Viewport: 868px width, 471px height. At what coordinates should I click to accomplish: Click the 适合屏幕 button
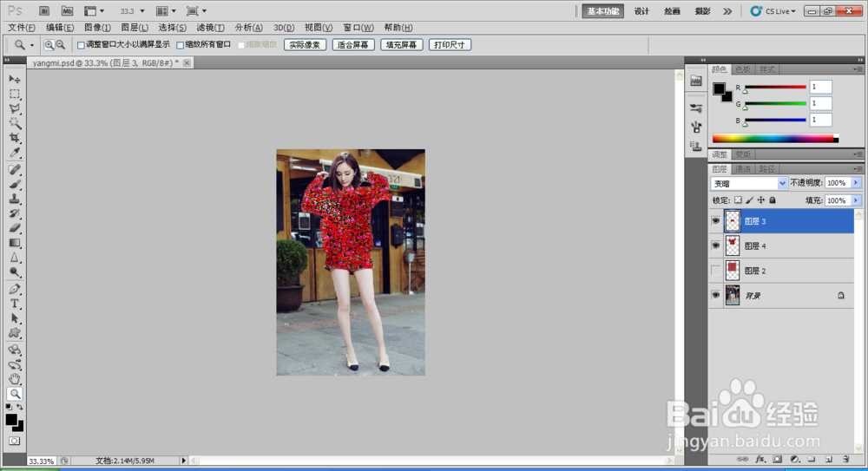(353, 45)
